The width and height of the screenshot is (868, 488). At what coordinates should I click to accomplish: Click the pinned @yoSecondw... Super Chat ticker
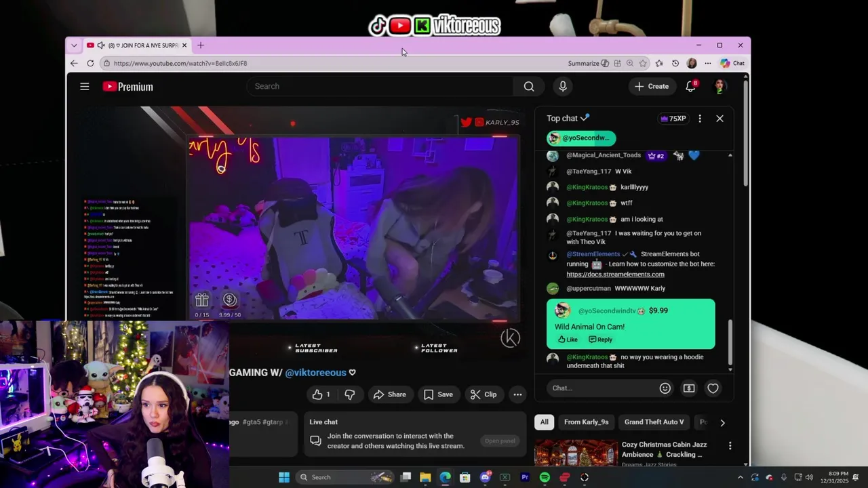coord(581,138)
